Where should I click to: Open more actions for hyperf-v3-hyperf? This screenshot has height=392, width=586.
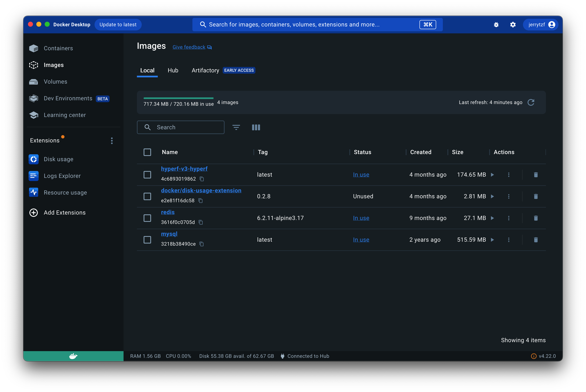[x=508, y=175]
